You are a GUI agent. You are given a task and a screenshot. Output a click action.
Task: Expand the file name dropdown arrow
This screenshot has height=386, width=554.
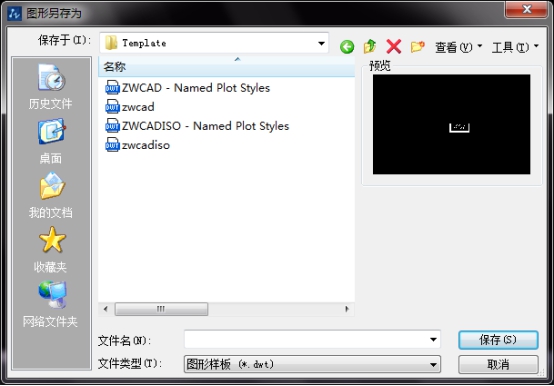[433, 339]
